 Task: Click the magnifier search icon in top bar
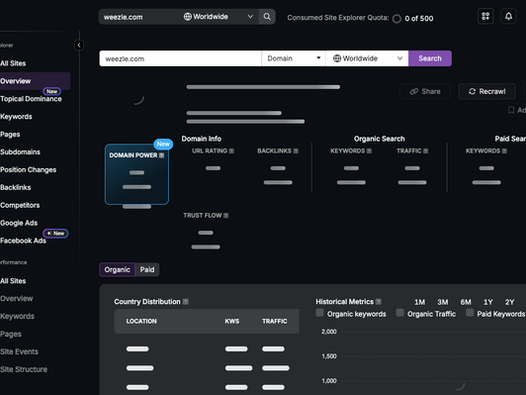coord(267,17)
